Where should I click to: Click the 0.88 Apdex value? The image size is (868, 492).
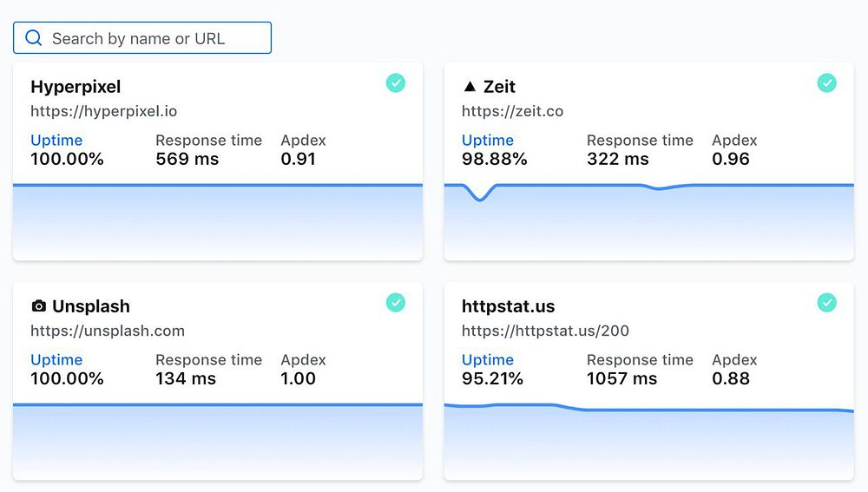tap(731, 379)
